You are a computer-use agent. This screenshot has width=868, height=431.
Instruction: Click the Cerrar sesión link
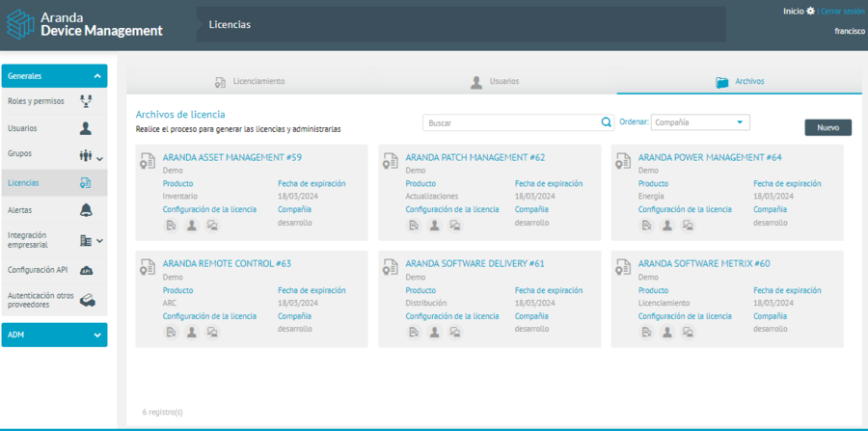click(x=843, y=11)
